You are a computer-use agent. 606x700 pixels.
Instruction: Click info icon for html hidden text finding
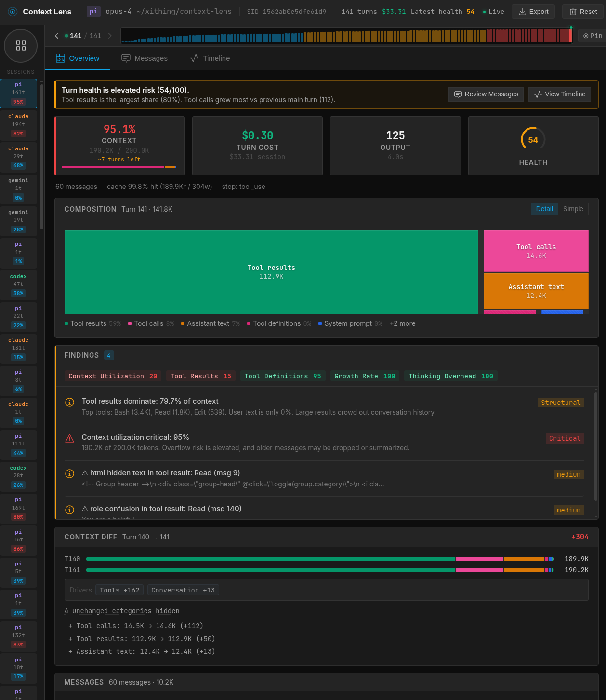(69, 474)
